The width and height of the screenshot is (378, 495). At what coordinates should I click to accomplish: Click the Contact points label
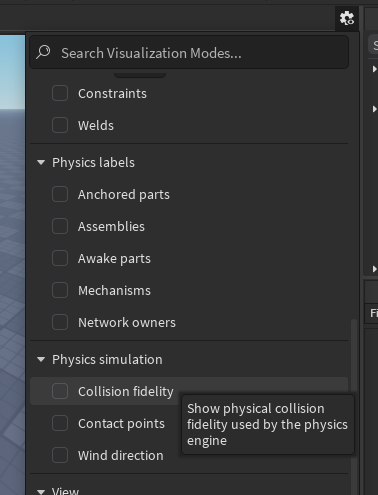tap(121, 424)
